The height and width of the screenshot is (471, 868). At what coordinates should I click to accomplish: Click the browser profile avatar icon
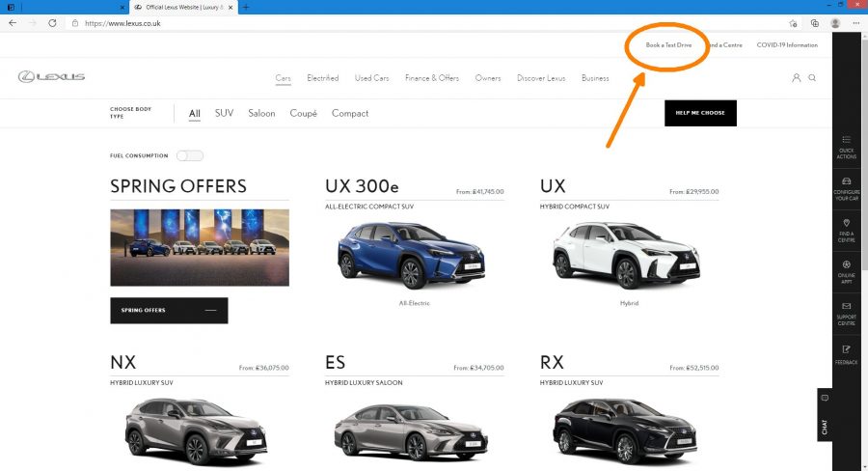(x=835, y=23)
